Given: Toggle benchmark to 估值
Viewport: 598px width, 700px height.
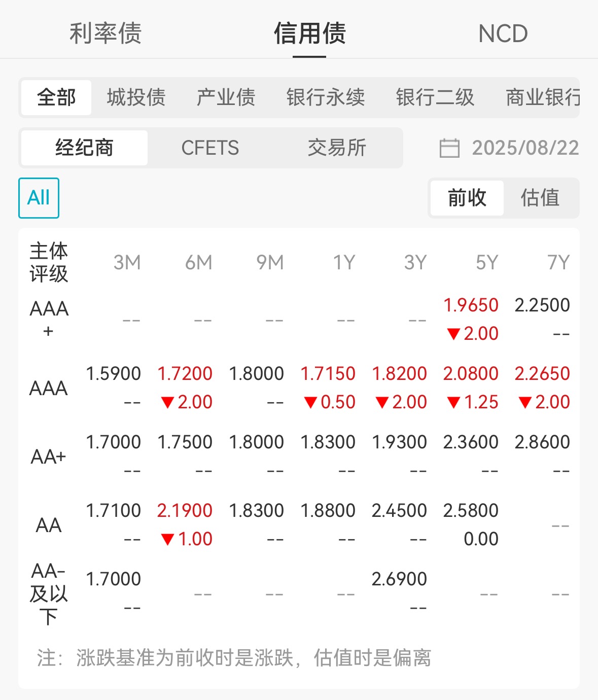Looking at the screenshot, I should point(540,198).
